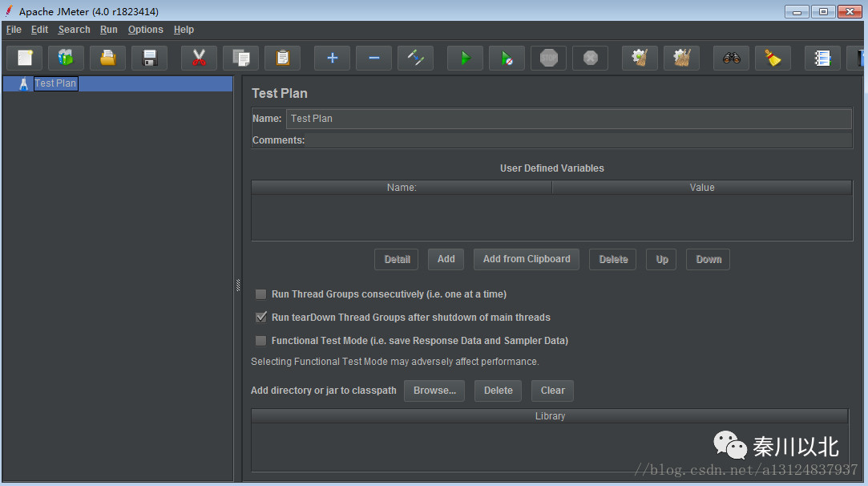The image size is (868, 486).
Task: Open the Help menu
Action: [x=184, y=30]
